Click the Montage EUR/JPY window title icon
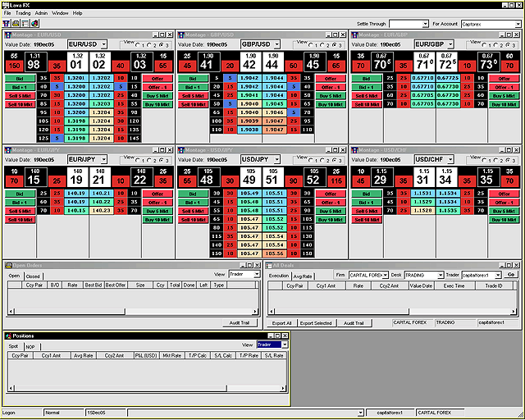525x420 pixels. point(8,150)
